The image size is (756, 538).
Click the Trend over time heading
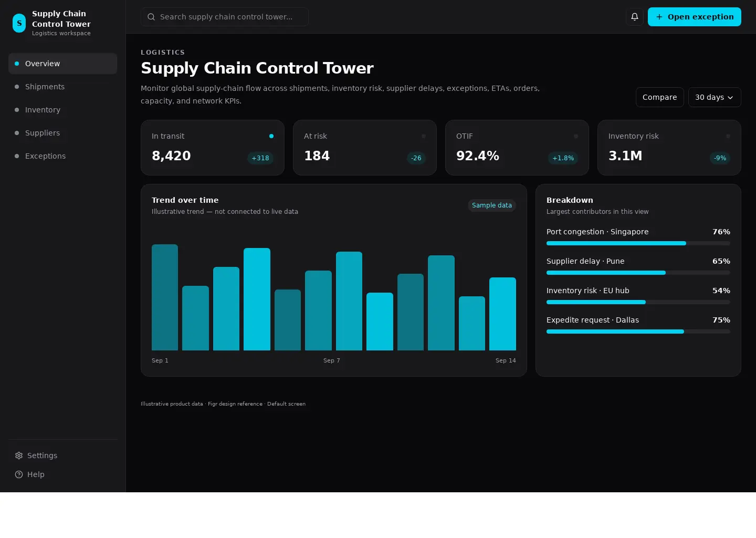click(185, 200)
